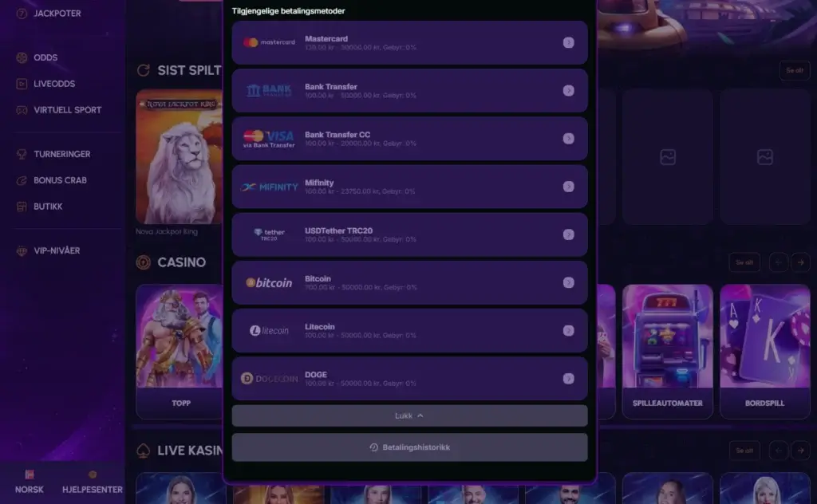This screenshot has width=817, height=504.
Task: Choose the Bitcoin payment method
Action: pos(409,283)
